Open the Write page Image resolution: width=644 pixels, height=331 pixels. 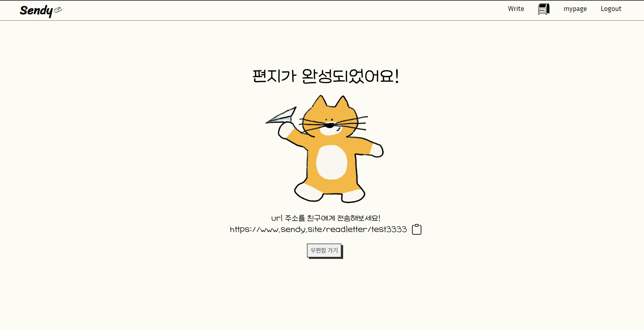coord(516,9)
